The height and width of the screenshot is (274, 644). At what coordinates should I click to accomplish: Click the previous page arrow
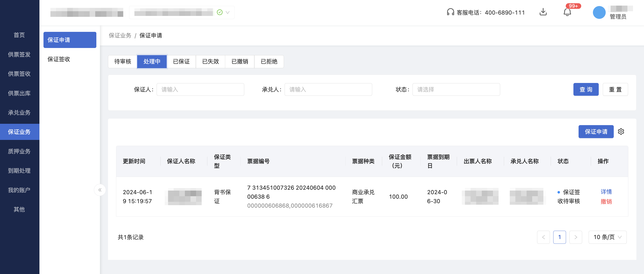[543, 237]
